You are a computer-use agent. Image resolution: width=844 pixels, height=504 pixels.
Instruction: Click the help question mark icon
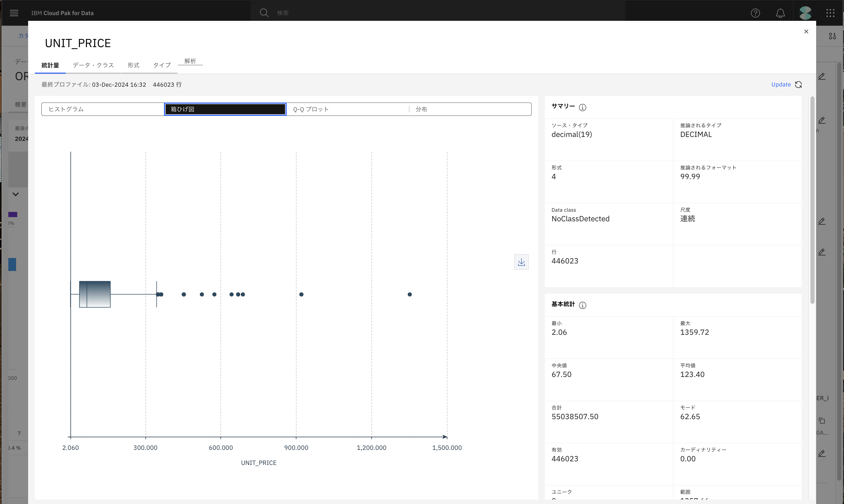755,13
